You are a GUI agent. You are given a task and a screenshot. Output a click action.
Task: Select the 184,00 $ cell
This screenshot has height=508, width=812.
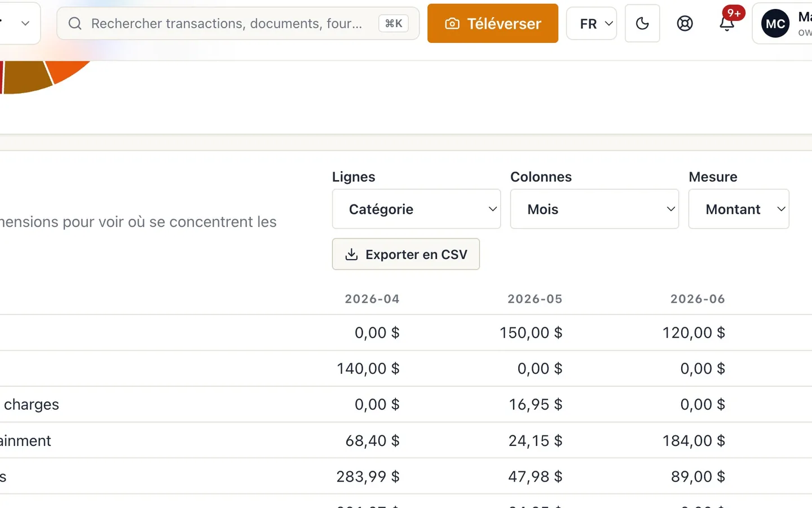[x=694, y=441]
